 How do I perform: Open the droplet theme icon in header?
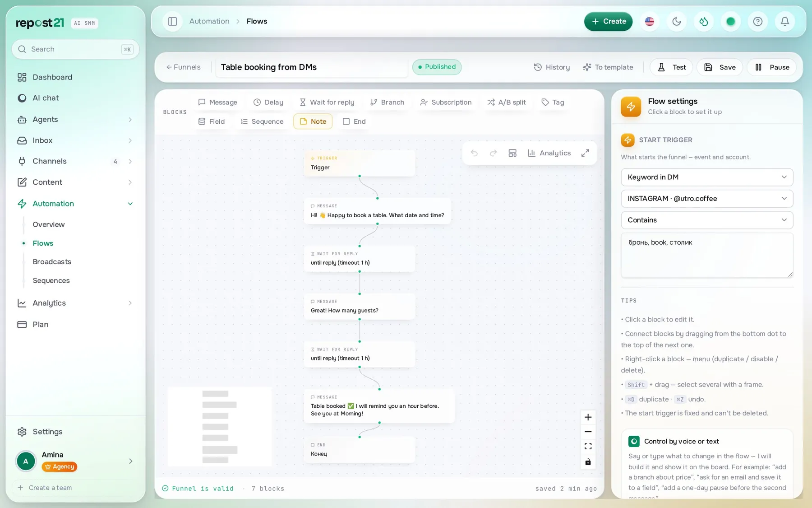[704, 21]
